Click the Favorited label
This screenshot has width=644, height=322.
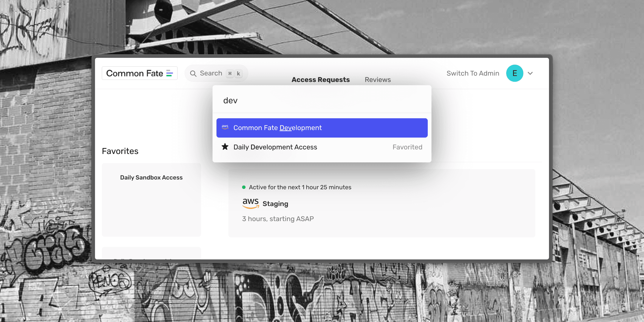pos(407,147)
